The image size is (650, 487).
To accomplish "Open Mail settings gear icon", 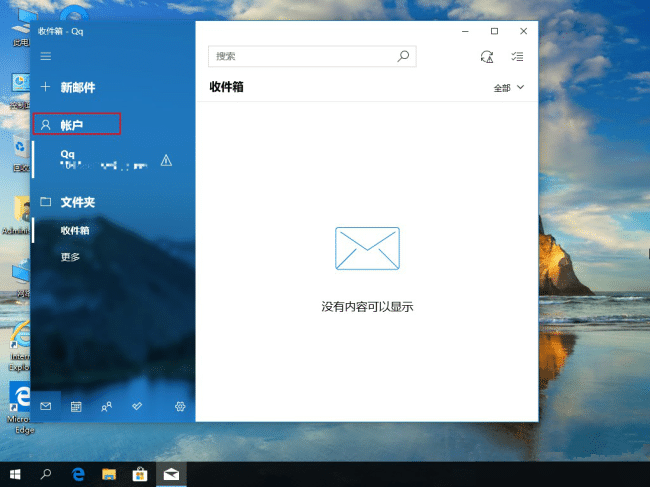I will point(180,407).
